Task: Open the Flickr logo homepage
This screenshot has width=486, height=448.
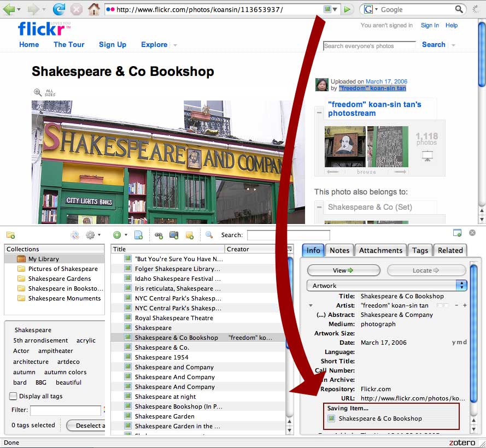Action: coord(44,29)
